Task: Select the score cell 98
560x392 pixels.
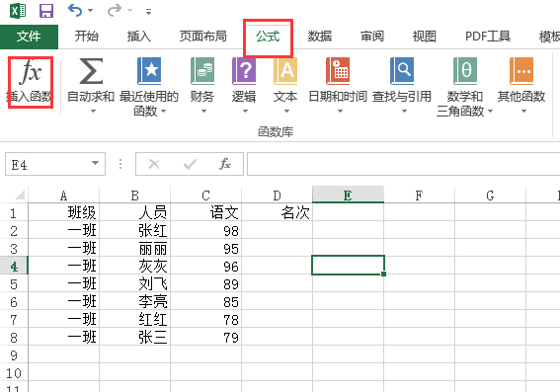Action: pyautogui.click(x=205, y=230)
